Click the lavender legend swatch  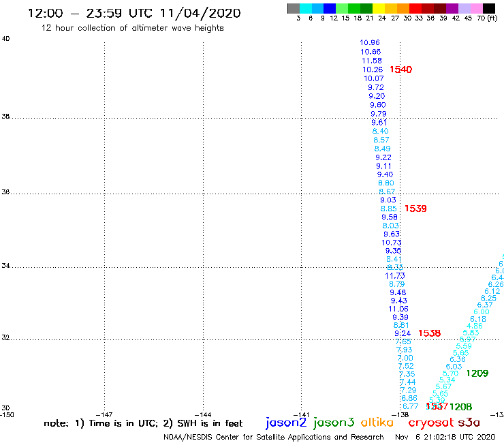pyautogui.click(x=464, y=8)
